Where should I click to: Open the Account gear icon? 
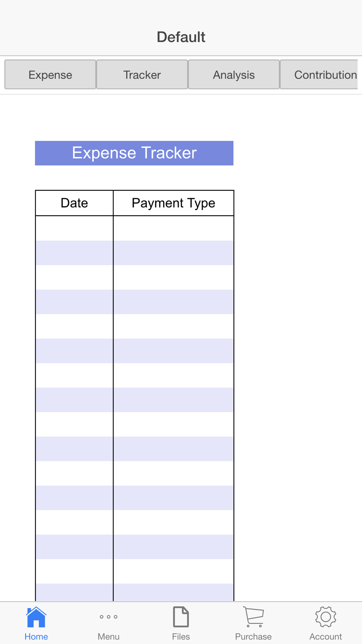pyautogui.click(x=326, y=617)
